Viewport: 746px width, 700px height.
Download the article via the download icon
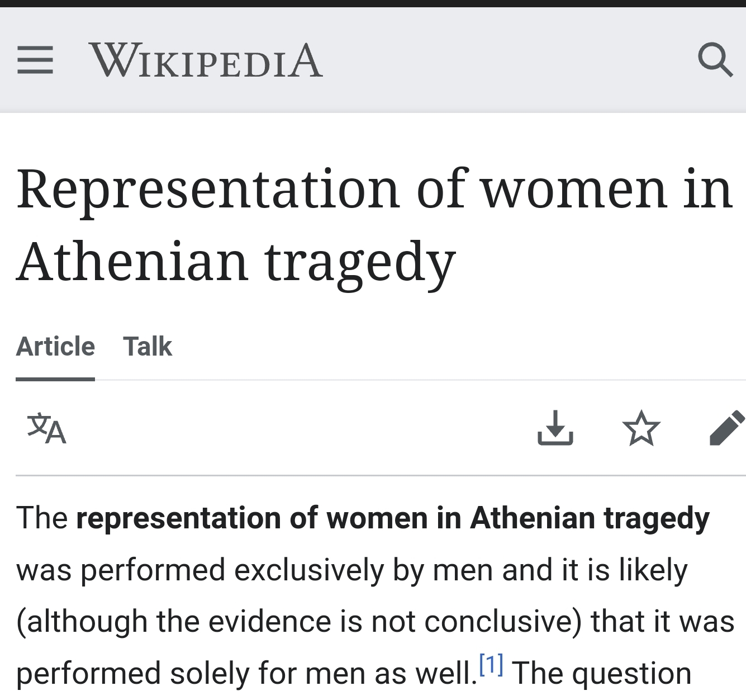point(555,428)
